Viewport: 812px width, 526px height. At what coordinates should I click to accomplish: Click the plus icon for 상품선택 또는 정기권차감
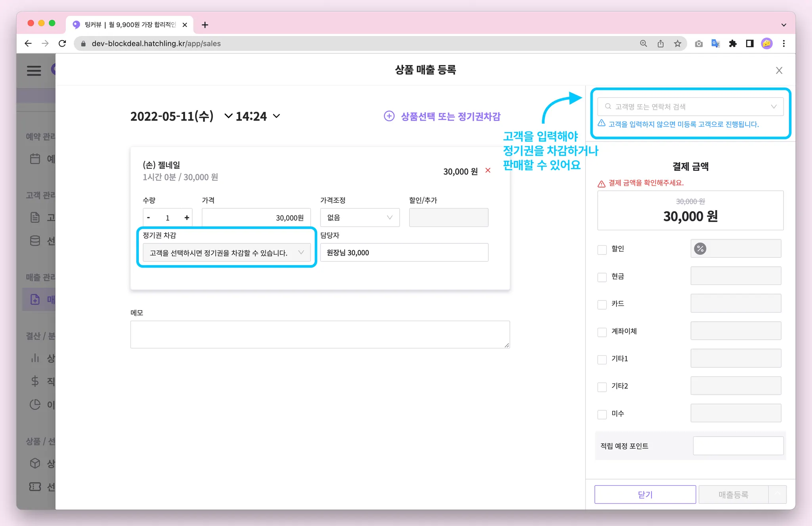(389, 116)
